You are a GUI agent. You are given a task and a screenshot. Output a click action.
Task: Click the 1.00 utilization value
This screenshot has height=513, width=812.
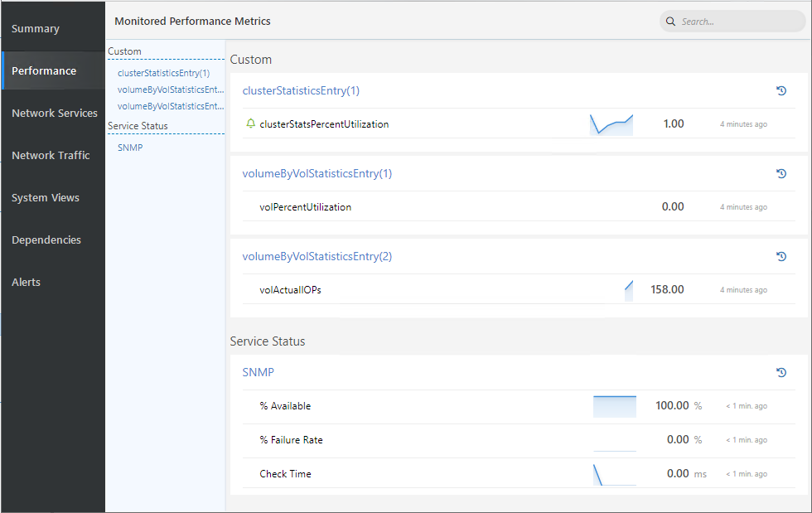(x=673, y=123)
